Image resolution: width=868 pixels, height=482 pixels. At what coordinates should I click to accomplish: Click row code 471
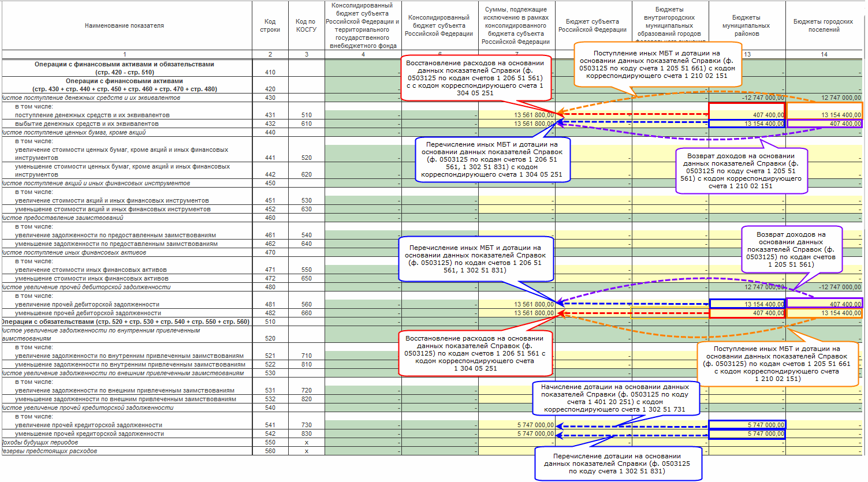point(270,270)
